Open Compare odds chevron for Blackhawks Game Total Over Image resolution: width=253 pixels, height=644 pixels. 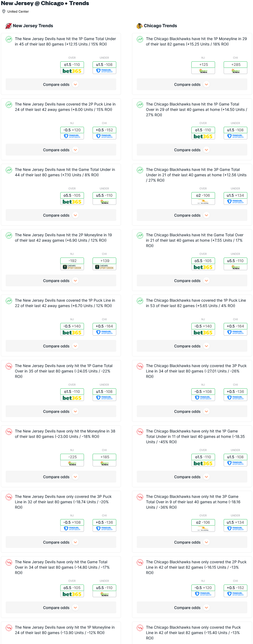coord(206,281)
